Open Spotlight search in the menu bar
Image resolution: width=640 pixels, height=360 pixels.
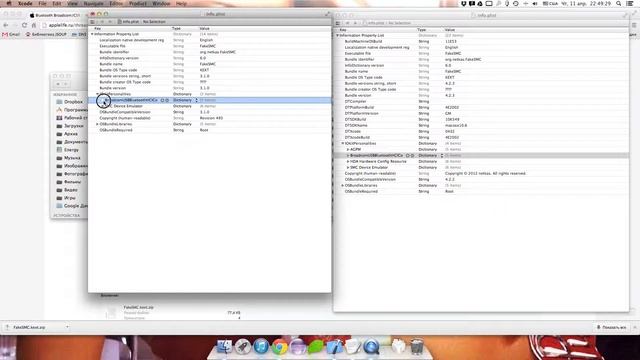point(619,3)
